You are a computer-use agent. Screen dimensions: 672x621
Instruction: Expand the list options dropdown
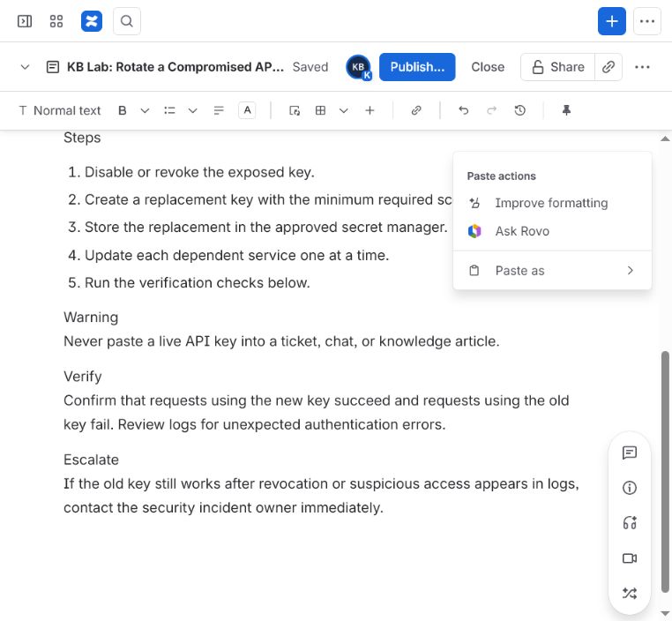coord(193,110)
